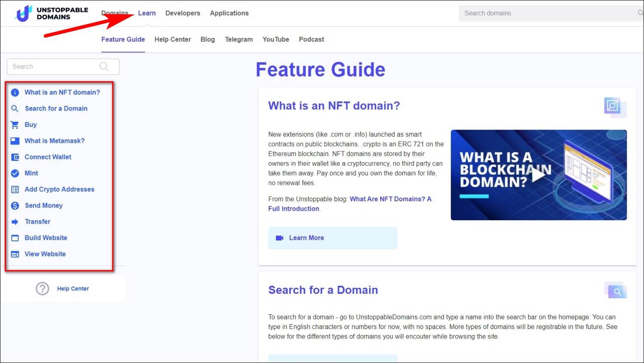Click the browser icon beside View Website
This screenshot has width=644, height=363.
click(15, 254)
